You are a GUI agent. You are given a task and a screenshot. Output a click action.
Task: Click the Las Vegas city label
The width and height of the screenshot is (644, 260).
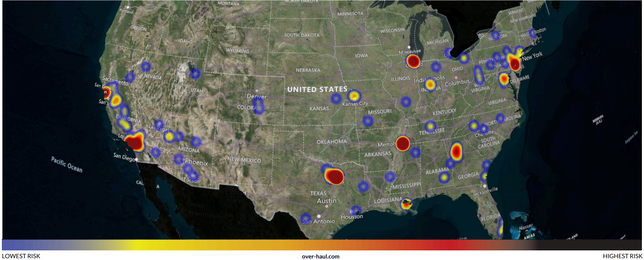point(159,128)
